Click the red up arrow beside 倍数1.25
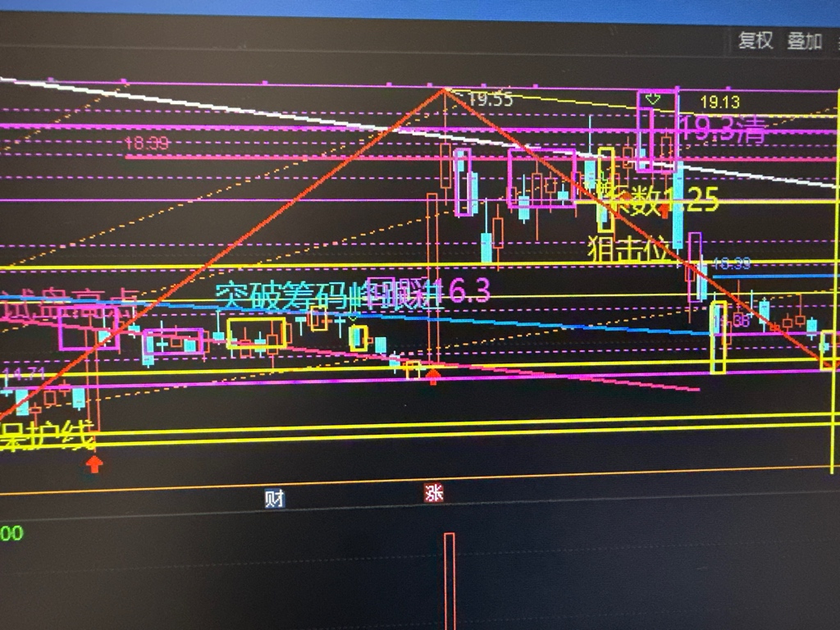The width and height of the screenshot is (840, 630). [x=664, y=210]
